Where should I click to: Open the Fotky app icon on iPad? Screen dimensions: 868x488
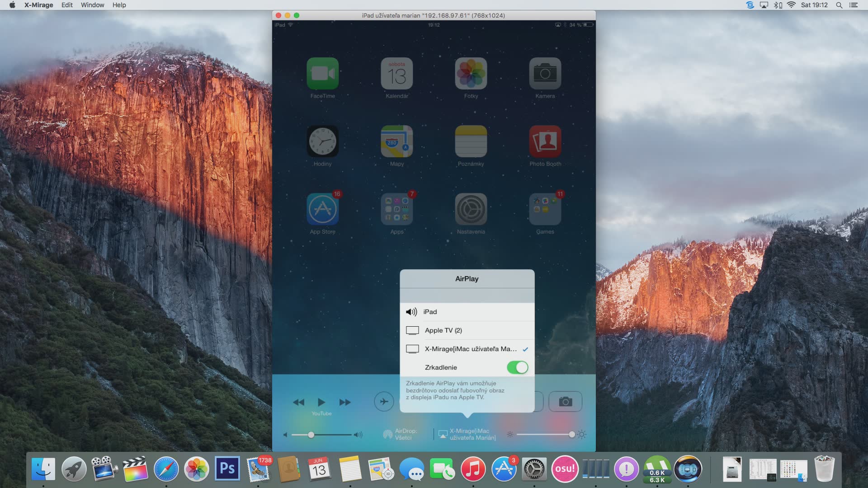click(471, 73)
